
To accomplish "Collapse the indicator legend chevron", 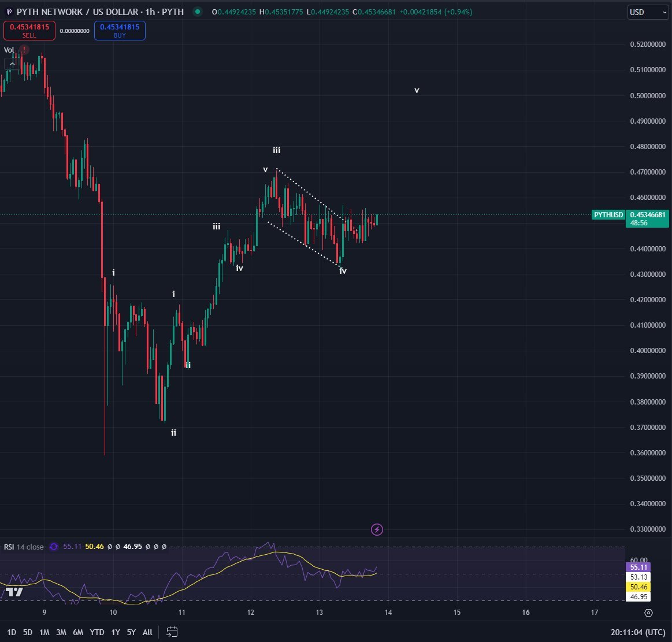I will point(10,64).
